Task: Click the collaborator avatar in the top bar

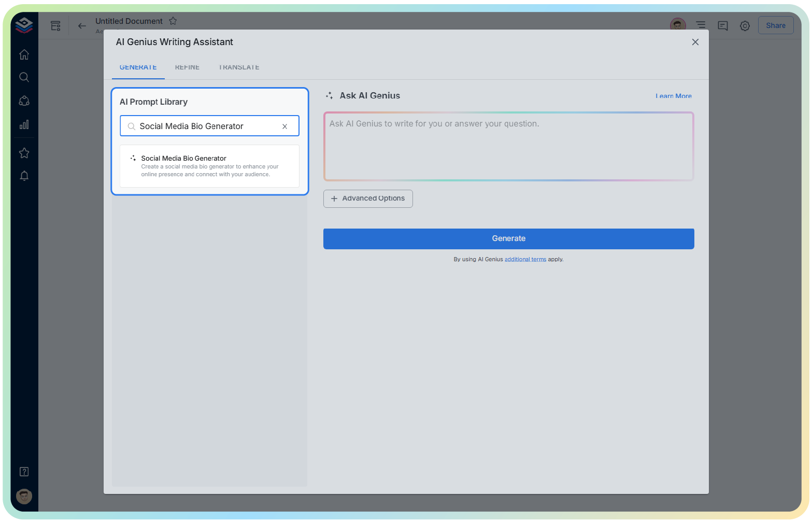Action: [x=678, y=25]
